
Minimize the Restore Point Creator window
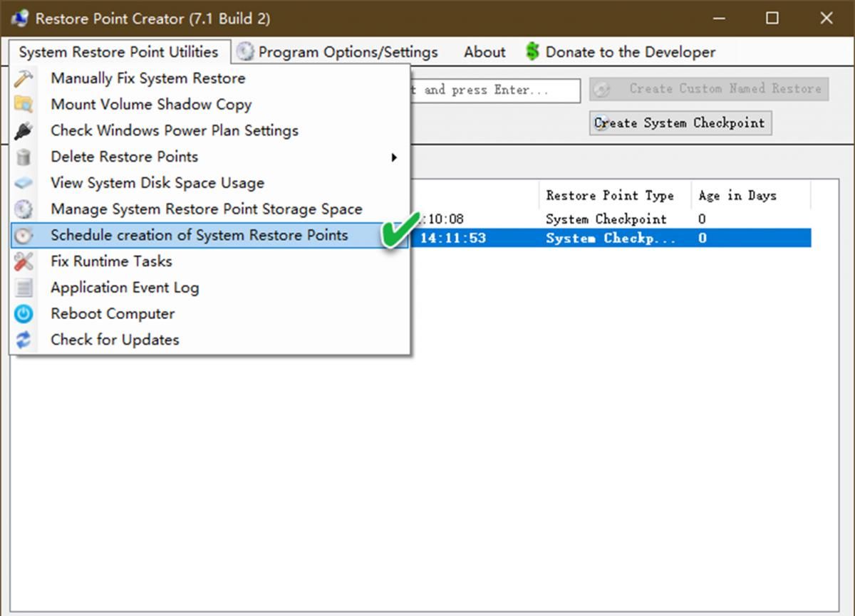tap(718, 19)
